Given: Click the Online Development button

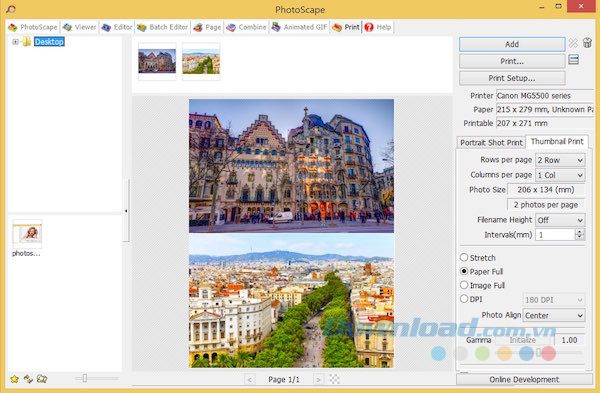Looking at the screenshot, I should [524, 379].
